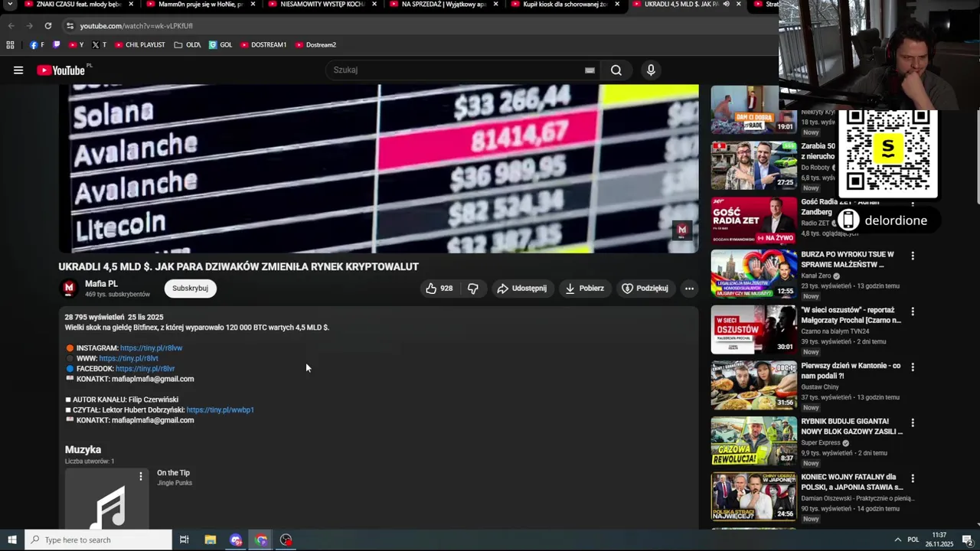Open the Windows notification center

click(967, 540)
